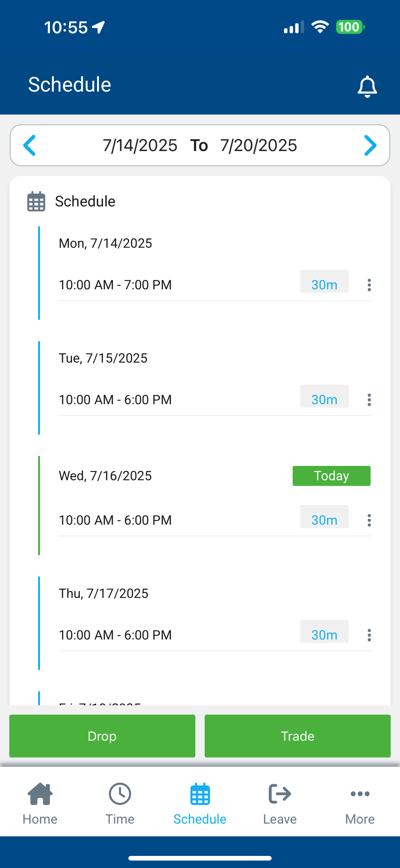Image resolution: width=400 pixels, height=868 pixels.
Task: Select start date 7/14/2025
Action: point(140,145)
